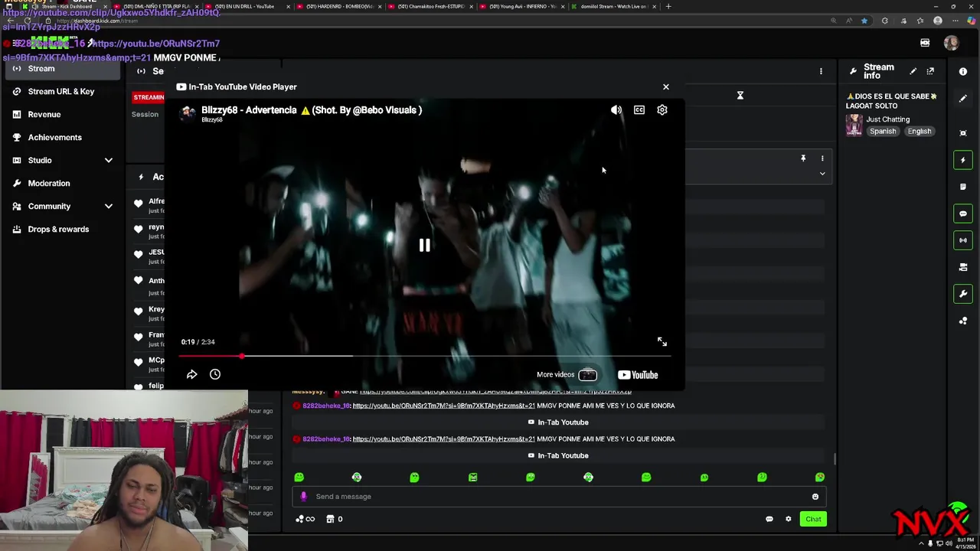The image size is (980, 551).
Task: Open Drops & rewards page
Action: tap(58, 230)
